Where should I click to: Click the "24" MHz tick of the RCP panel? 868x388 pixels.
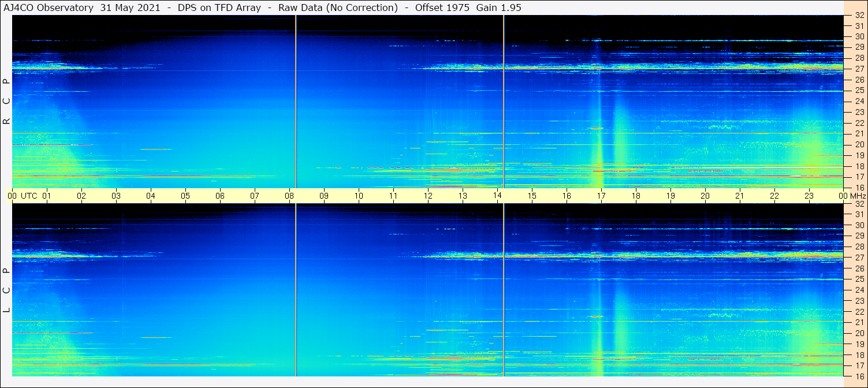(859, 101)
